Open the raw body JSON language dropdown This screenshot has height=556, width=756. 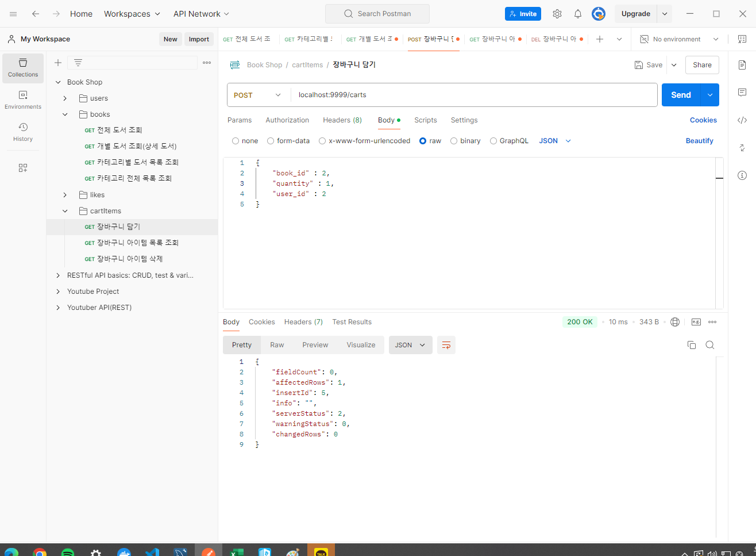tap(555, 141)
